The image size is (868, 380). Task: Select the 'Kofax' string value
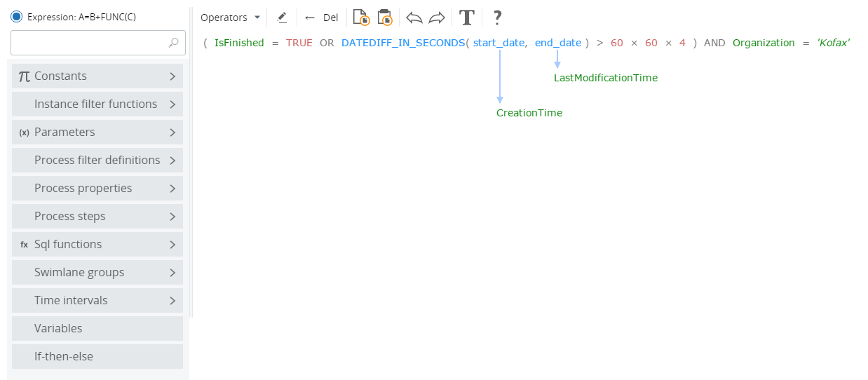pyautogui.click(x=834, y=43)
